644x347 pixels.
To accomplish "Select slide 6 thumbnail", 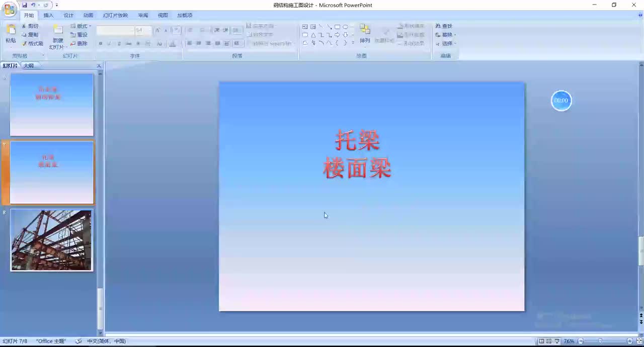I will click(52, 105).
